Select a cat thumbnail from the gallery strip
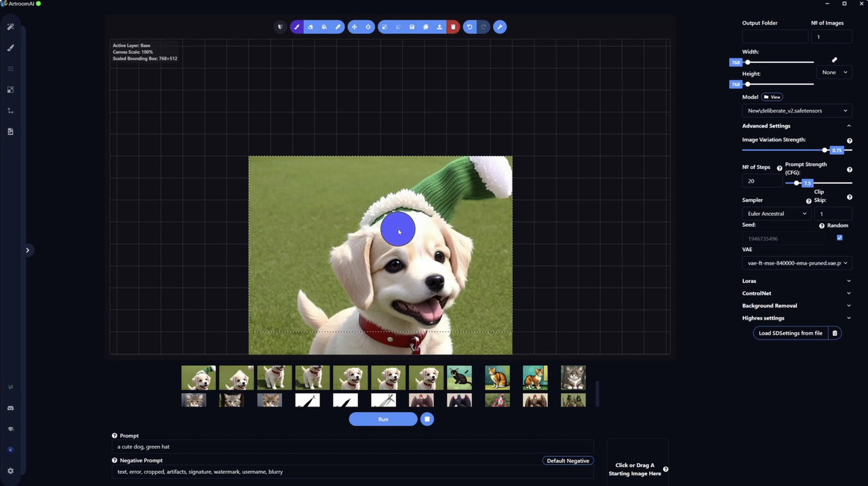Screen dimensions: 868x486 (x=497, y=377)
